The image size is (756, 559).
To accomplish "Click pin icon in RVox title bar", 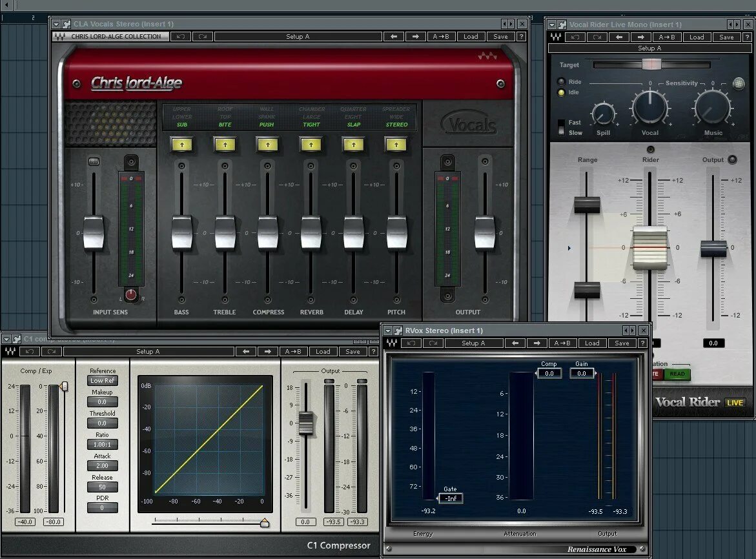I will (x=398, y=330).
